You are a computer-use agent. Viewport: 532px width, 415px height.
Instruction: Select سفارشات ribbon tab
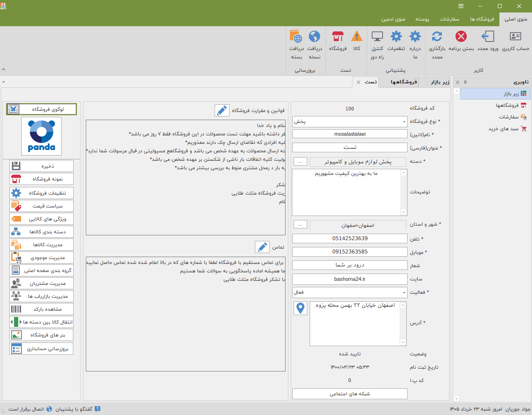click(449, 19)
